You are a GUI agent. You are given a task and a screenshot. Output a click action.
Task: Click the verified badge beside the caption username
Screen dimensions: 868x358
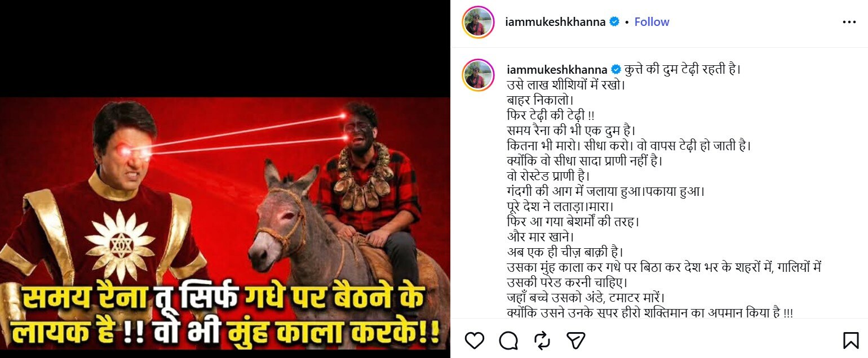(x=616, y=70)
